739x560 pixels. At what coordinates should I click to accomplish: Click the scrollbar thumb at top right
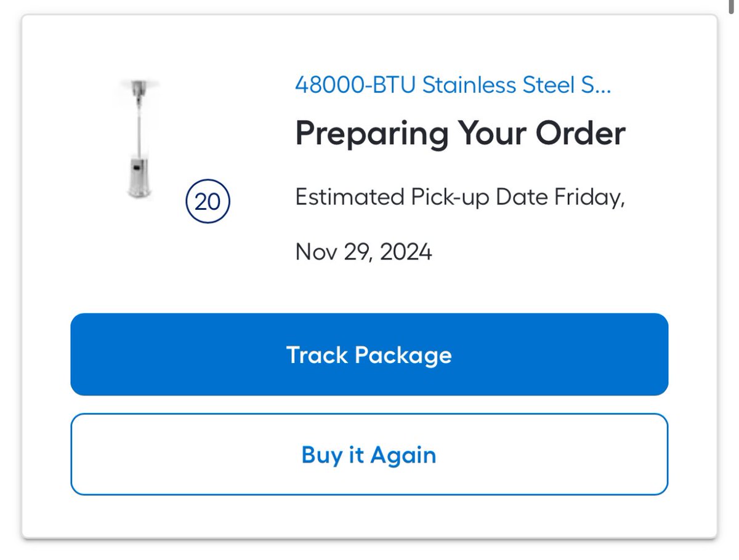point(732,7)
